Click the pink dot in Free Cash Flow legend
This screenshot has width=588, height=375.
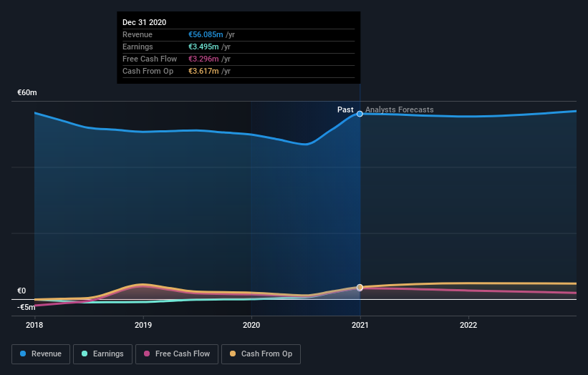pos(147,354)
